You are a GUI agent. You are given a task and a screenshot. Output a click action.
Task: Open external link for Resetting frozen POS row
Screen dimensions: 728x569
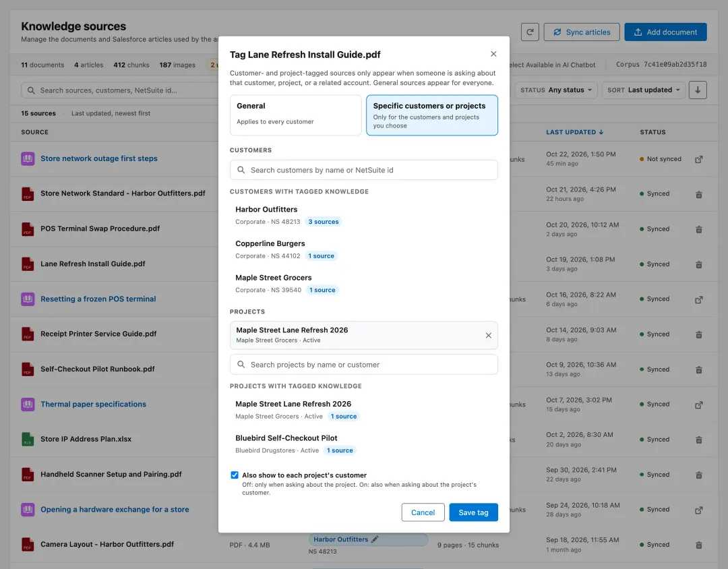(698, 299)
